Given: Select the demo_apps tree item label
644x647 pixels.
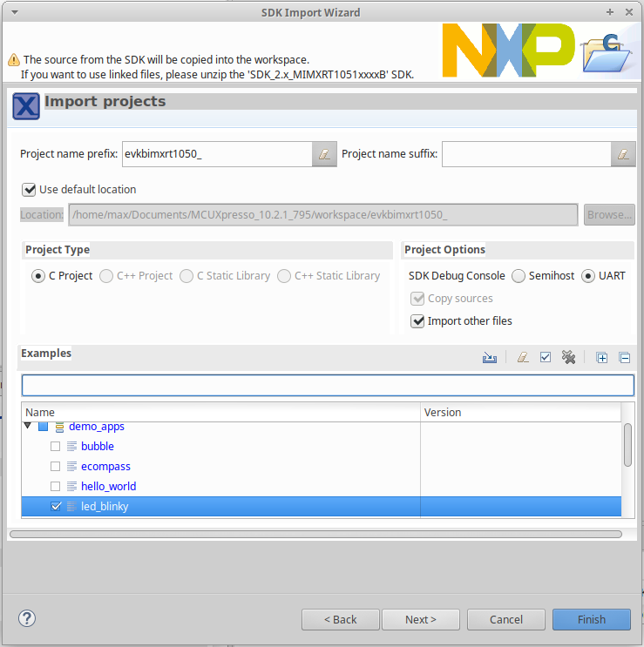Looking at the screenshot, I should pyautogui.click(x=97, y=427).
